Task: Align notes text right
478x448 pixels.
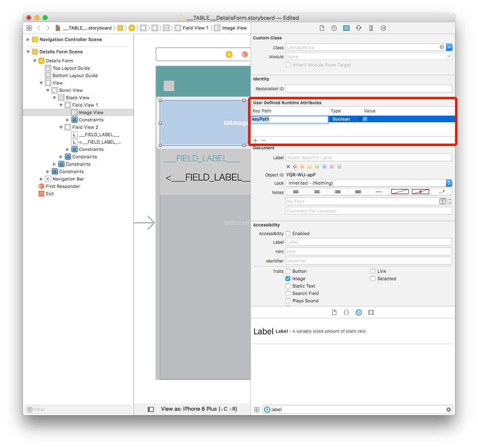Action: (338, 192)
